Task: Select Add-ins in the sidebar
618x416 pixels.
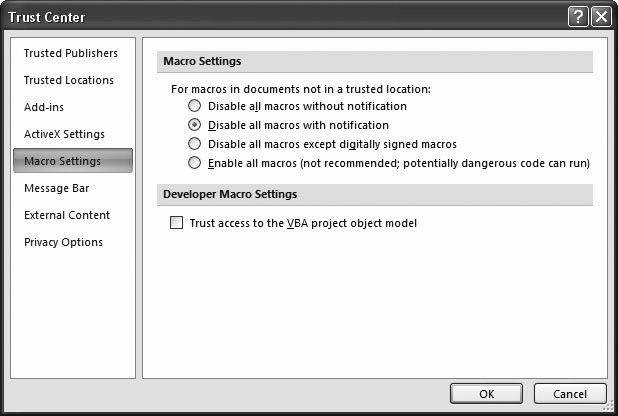Action: coord(44,107)
